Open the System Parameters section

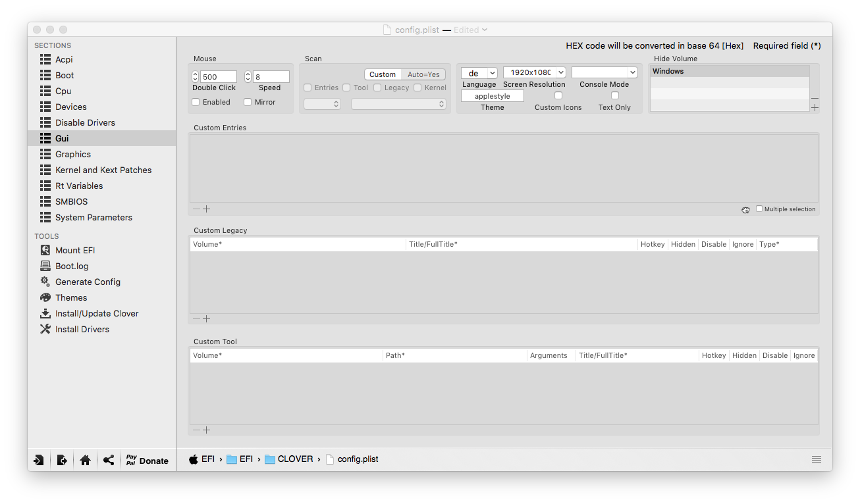101,217
